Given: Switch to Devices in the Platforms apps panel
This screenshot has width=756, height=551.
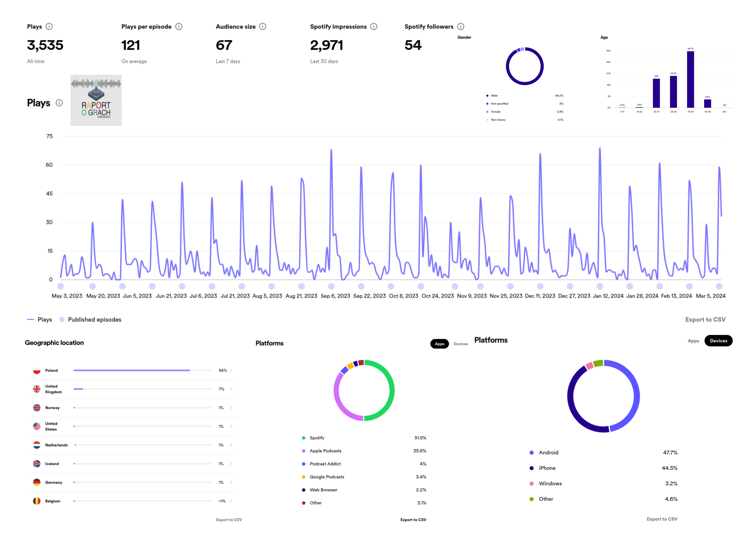Looking at the screenshot, I should tap(461, 344).
